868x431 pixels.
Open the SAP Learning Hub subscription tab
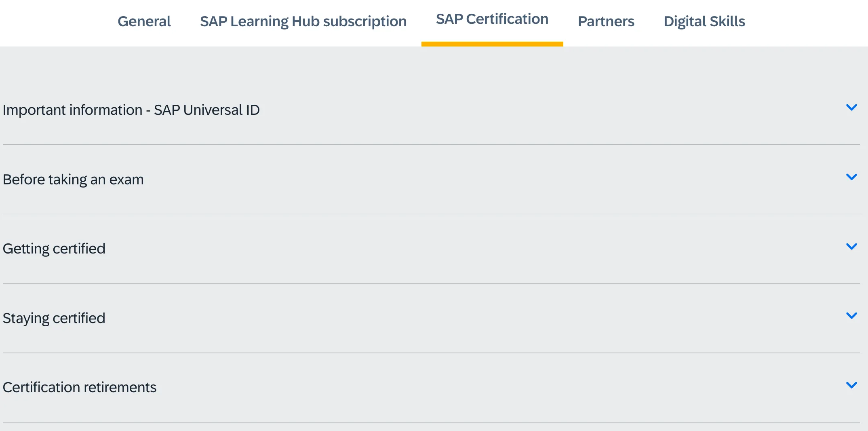[303, 21]
